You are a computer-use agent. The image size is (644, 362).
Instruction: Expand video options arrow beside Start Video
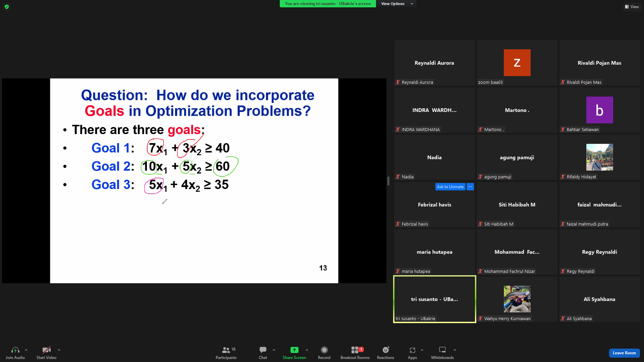[59, 350]
